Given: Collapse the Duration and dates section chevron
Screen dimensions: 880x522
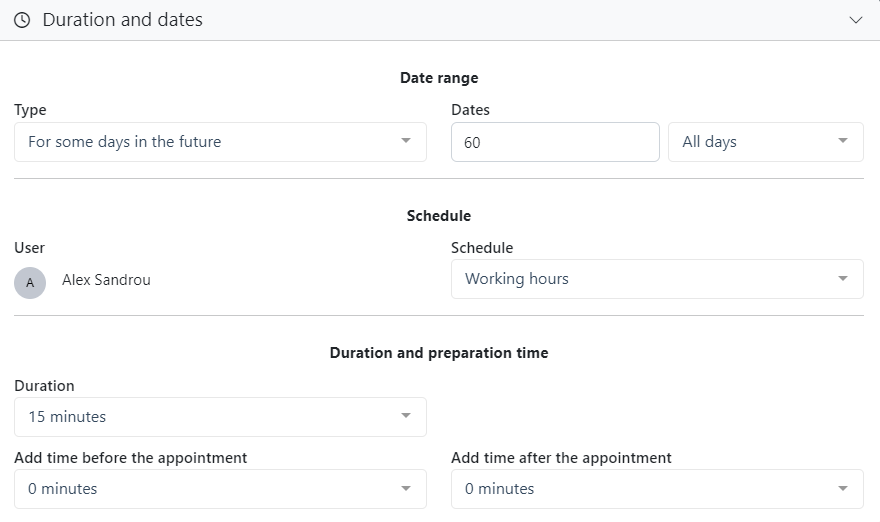Looking at the screenshot, I should click(x=855, y=20).
